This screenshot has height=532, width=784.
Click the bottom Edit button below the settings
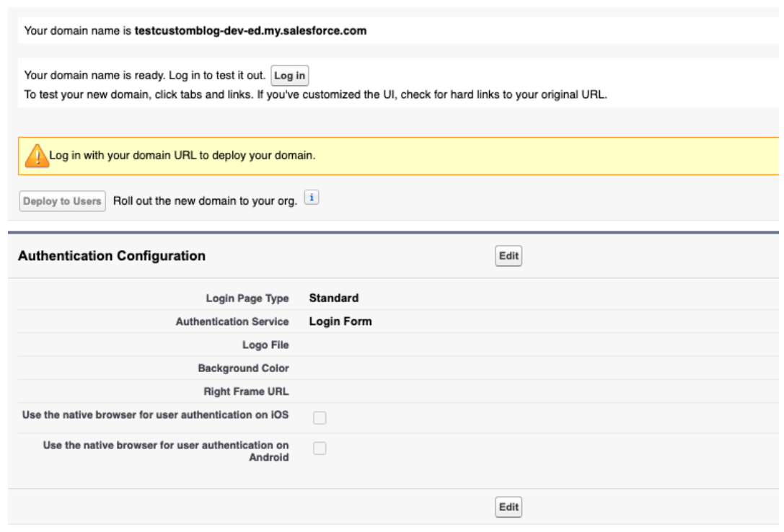pyautogui.click(x=508, y=507)
